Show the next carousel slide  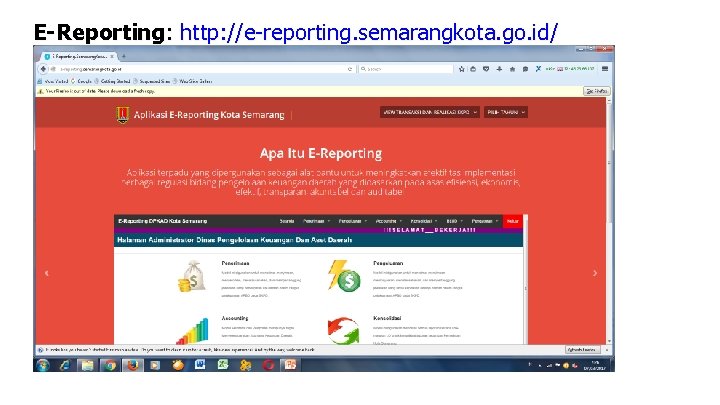[595, 273]
